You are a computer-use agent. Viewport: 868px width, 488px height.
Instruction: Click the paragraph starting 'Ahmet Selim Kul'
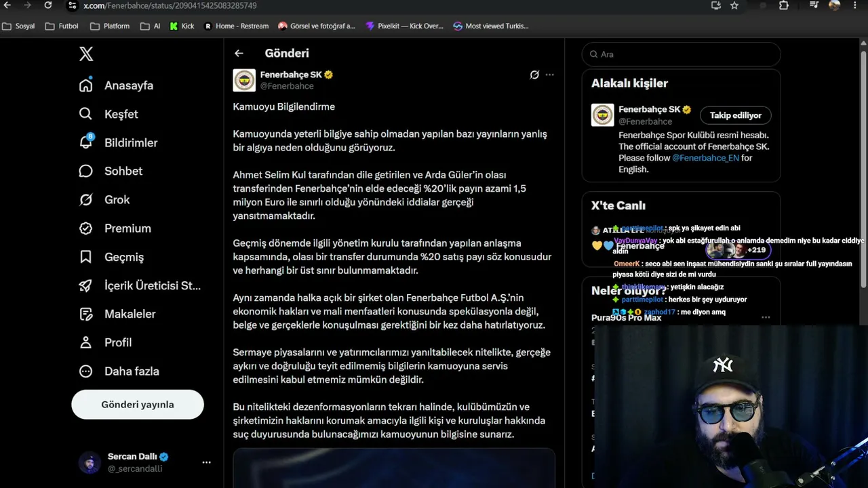[x=380, y=195]
